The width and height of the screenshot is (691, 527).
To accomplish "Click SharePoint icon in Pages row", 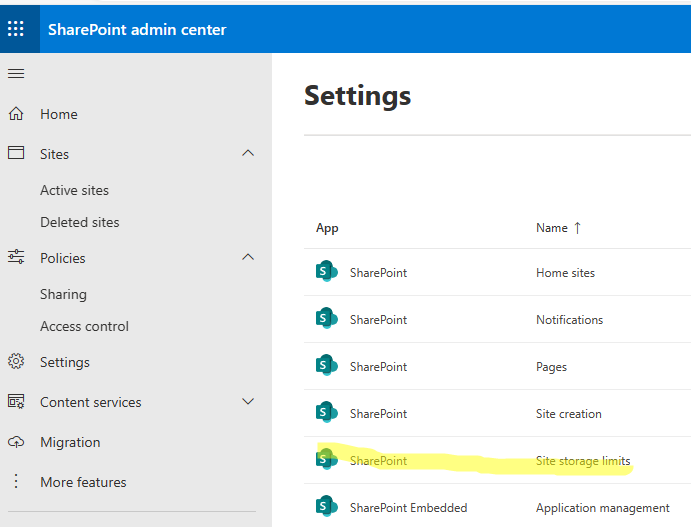I will (x=327, y=365).
